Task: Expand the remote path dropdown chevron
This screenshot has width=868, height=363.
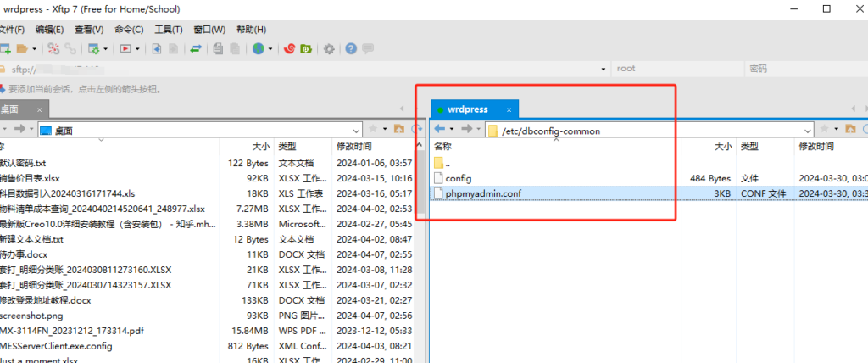Action: (x=807, y=131)
